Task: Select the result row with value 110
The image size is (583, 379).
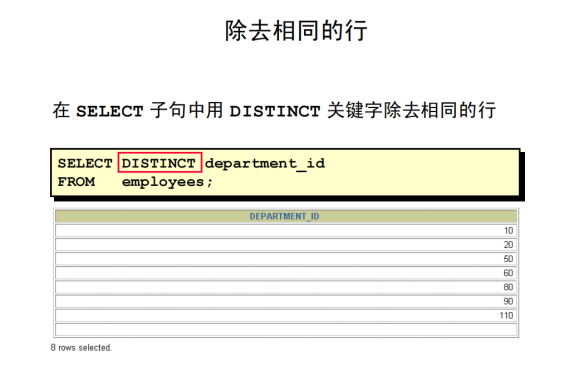Action: click(x=286, y=315)
